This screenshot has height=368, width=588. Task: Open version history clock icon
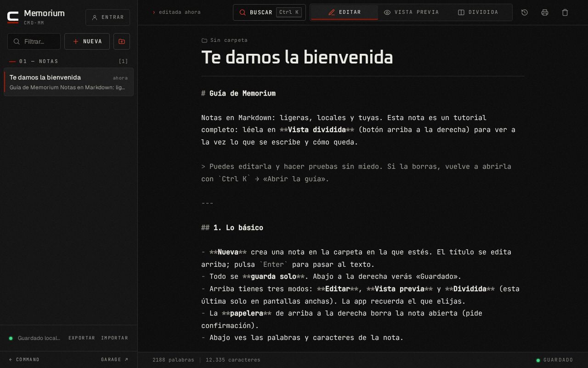coord(525,12)
